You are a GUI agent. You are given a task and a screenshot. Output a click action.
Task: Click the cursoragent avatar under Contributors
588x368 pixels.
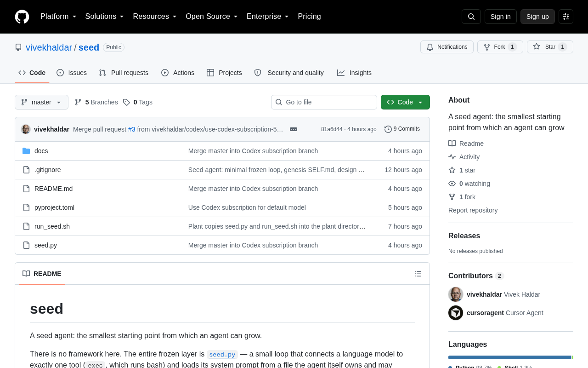(x=456, y=313)
